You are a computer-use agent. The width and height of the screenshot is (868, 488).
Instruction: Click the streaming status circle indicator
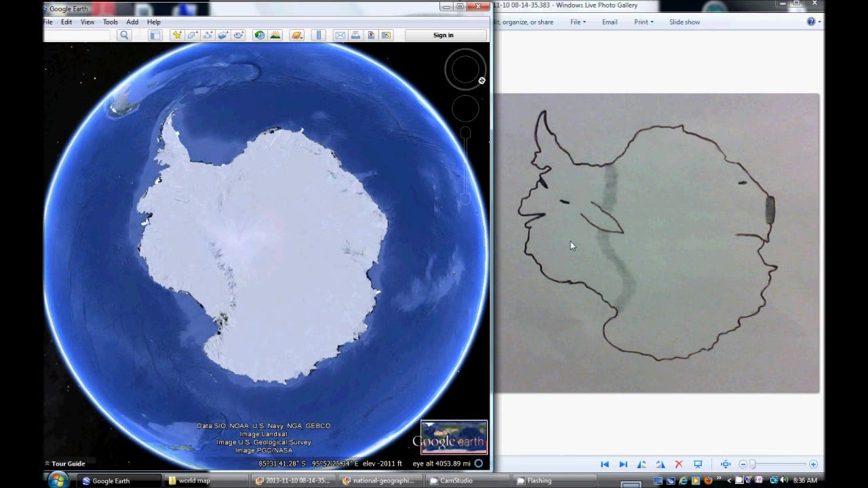pos(478,464)
